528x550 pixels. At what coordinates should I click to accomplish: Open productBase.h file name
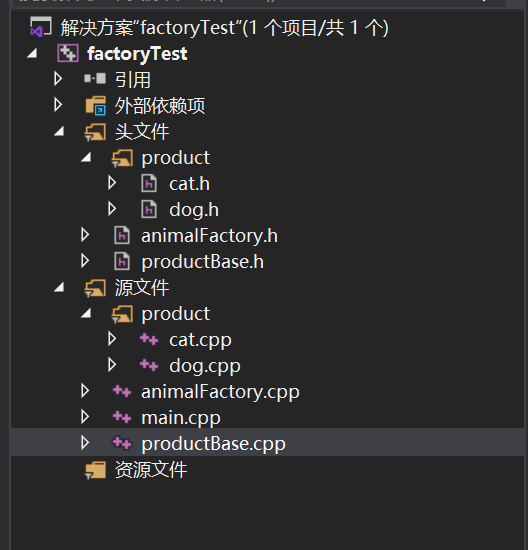coord(202,262)
